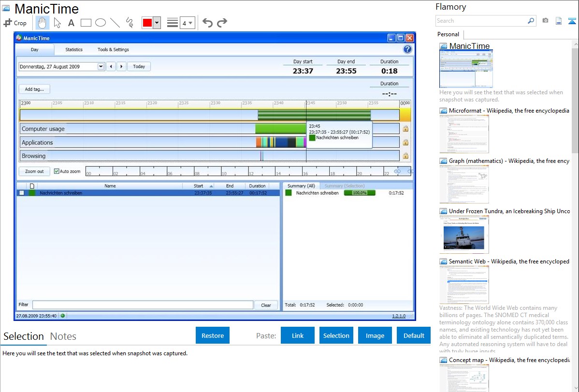Open the Day tab in ManicTime
This screenshot has width=579, height=392.
35,49
